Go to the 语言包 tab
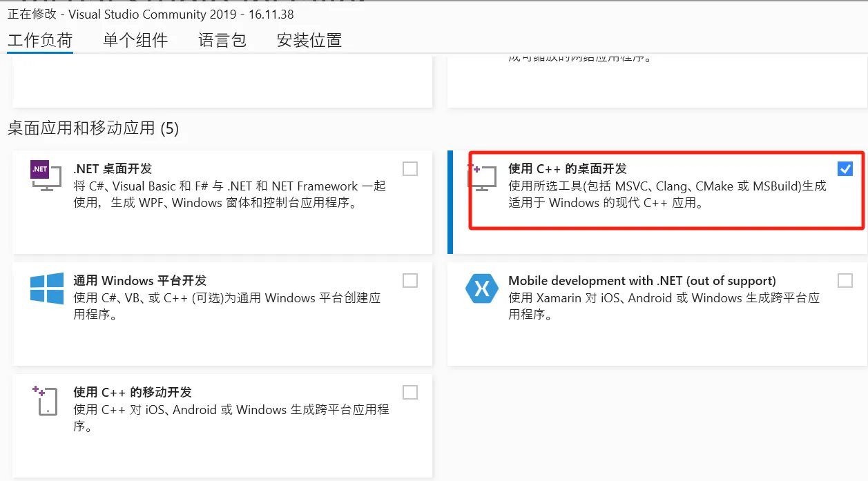 222,40
